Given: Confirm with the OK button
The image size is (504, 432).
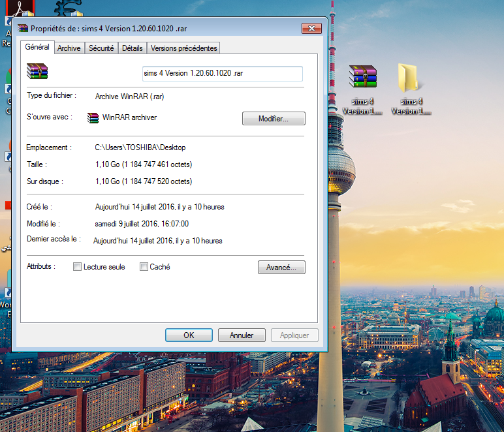Looking at the screenshot, I should click(189, 335).
